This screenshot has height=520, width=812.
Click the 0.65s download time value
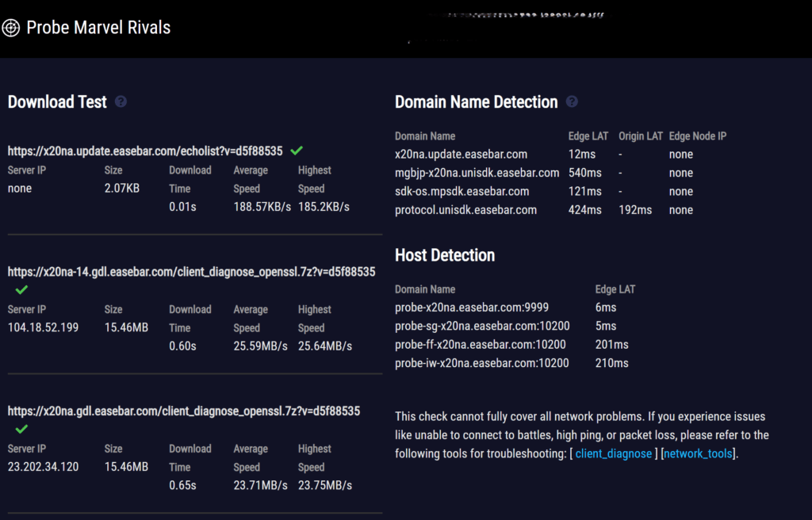pyautogui.click(x=183, y=486)
